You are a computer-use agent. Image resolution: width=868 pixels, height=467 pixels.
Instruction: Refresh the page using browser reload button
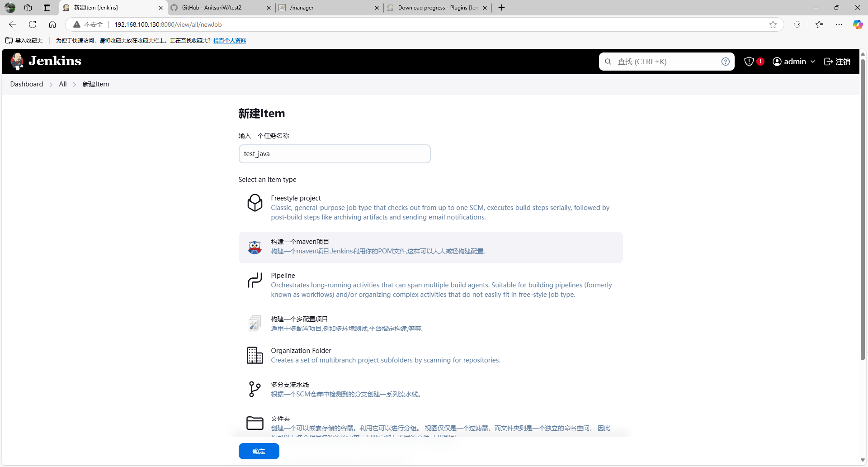pos(33,24)
